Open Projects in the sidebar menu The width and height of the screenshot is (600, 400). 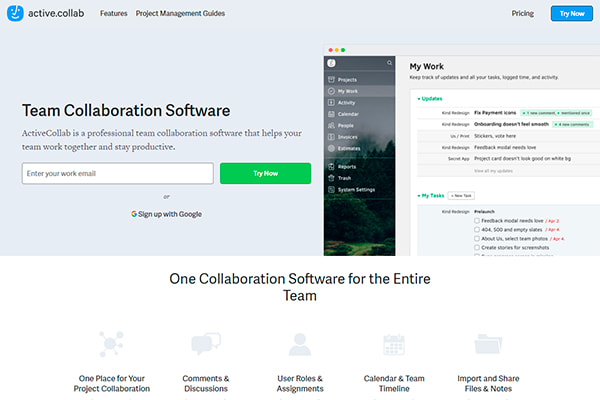347,80
